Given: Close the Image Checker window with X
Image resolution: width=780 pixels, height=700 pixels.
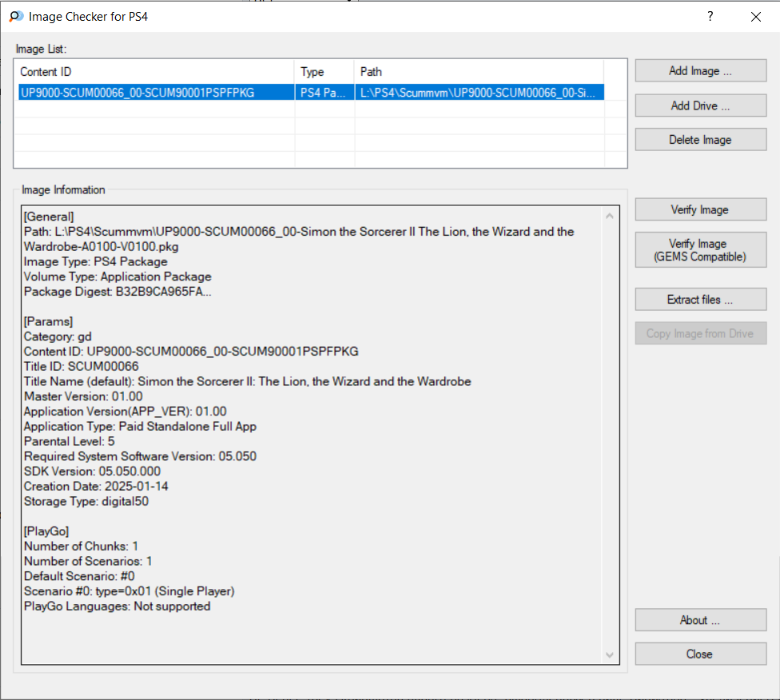Looking at the screenshot, I should 756,17.
